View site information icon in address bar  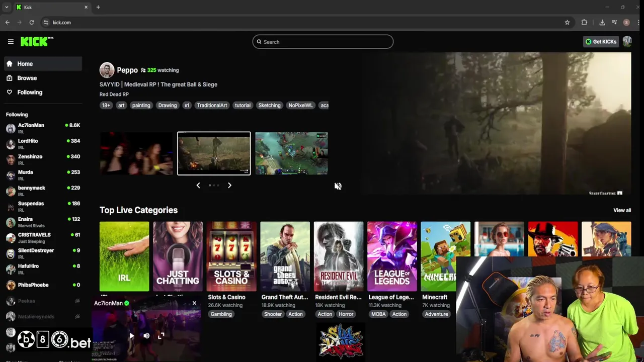tap(46, 22)
